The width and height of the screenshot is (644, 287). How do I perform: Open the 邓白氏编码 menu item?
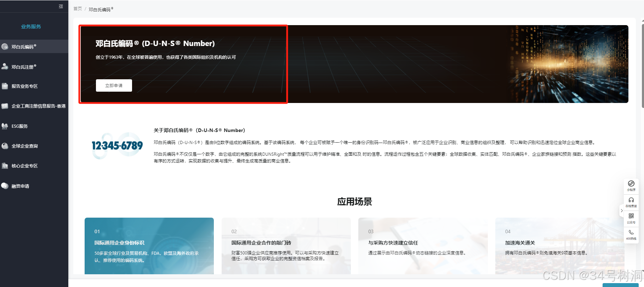34,46
